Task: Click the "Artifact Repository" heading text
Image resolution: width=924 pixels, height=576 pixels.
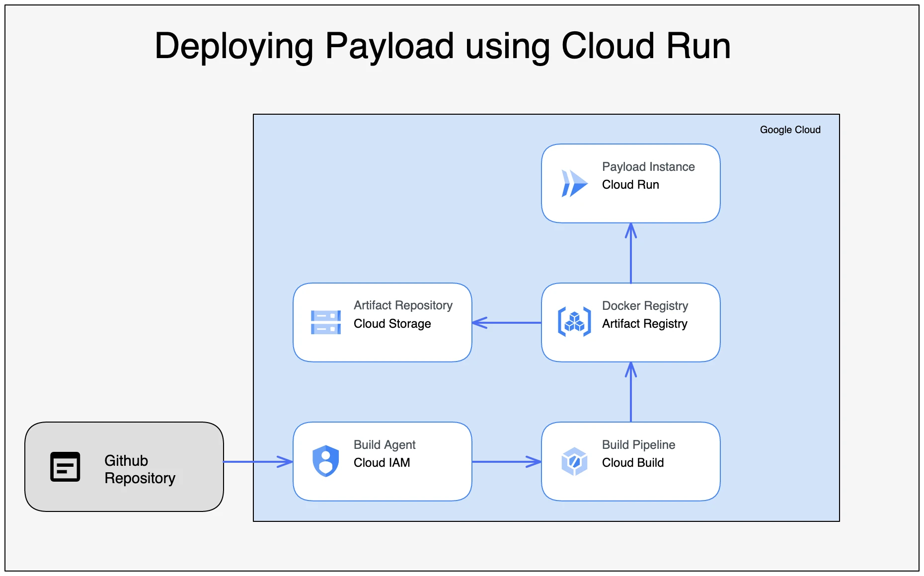Action: (x=402, y=305)
